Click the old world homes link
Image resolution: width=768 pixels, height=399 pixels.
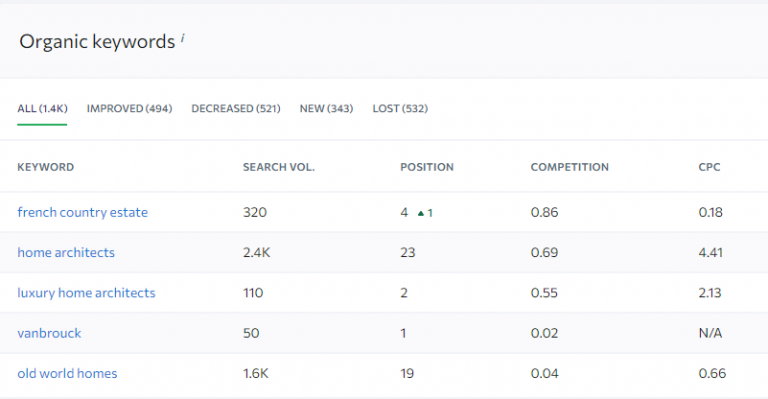click(67, 374)
